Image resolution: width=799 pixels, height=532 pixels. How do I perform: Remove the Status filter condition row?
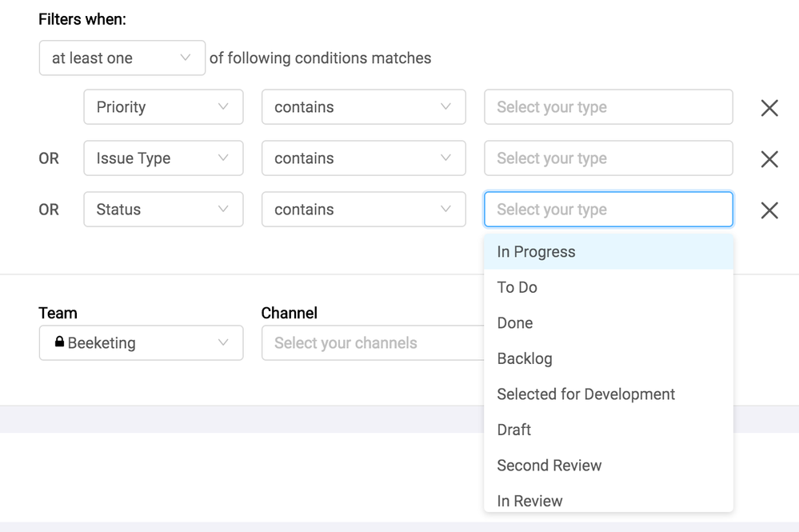(769, 210)
